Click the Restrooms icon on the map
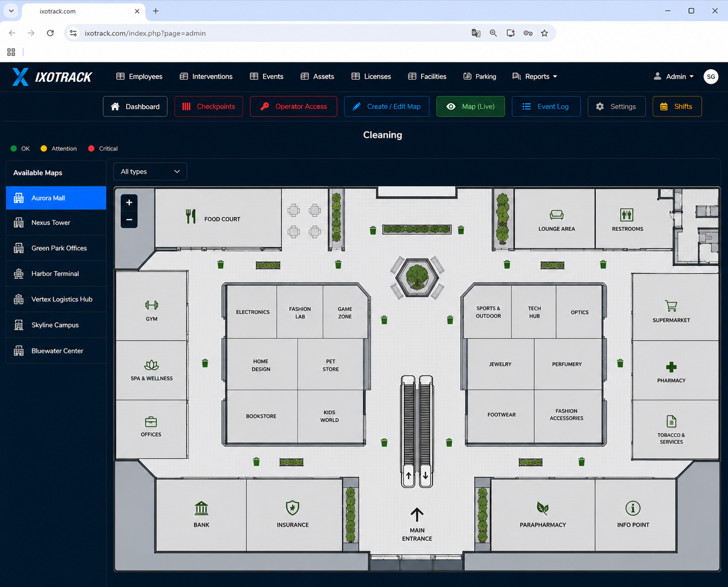728x587 pixels. pos(626,215)
